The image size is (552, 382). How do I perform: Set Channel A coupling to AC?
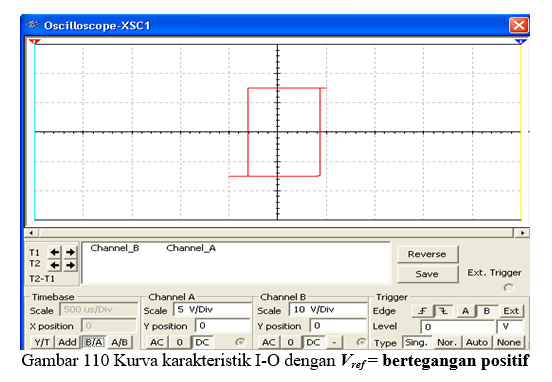(x=157, y=342)
